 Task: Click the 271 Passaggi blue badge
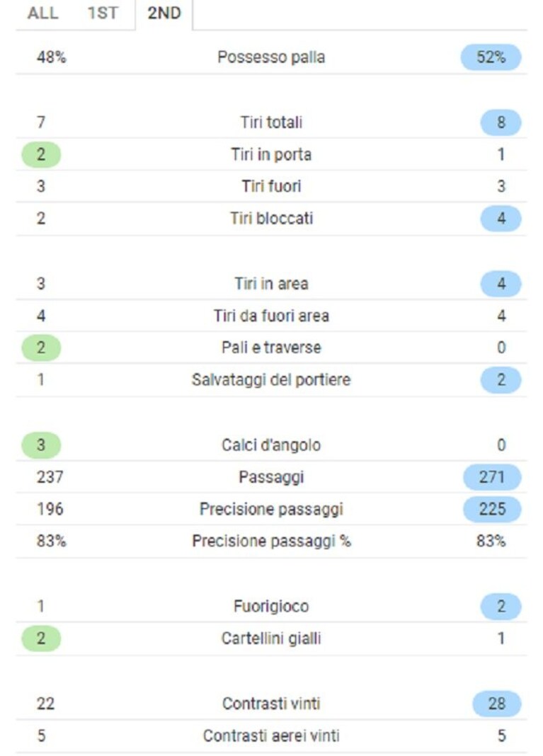[492, 477]
